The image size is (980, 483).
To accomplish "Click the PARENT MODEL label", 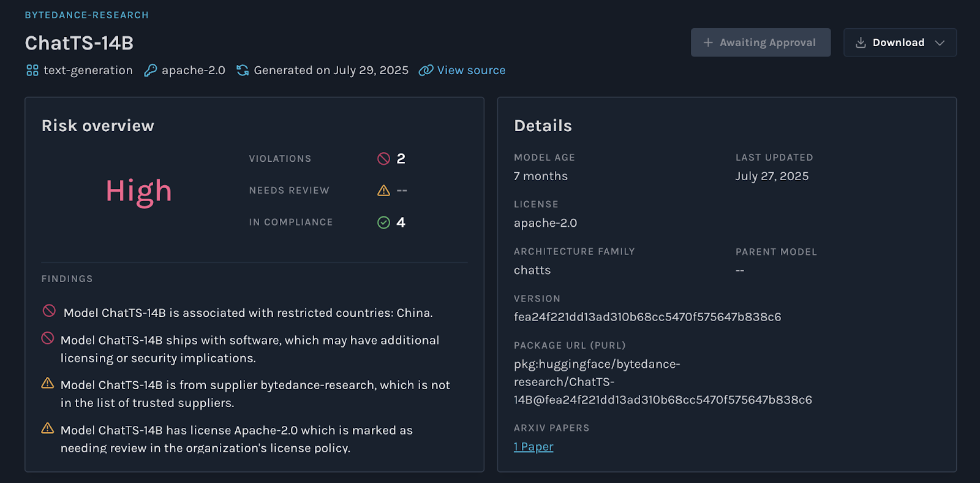I will pos(776,252).
